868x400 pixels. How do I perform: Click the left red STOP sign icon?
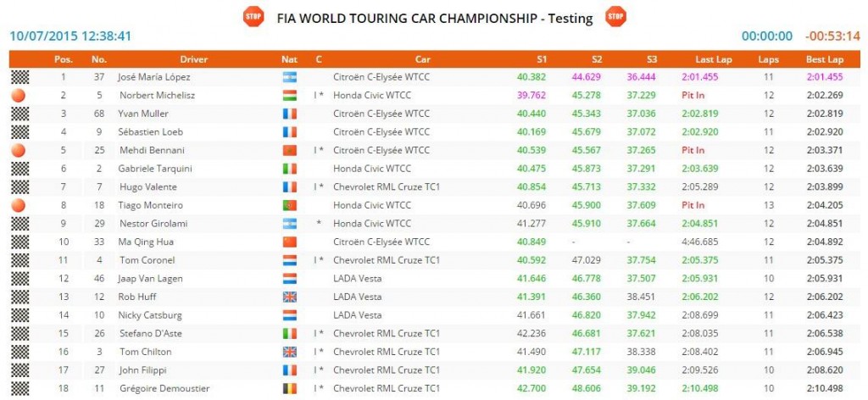(x=253, y=17)
